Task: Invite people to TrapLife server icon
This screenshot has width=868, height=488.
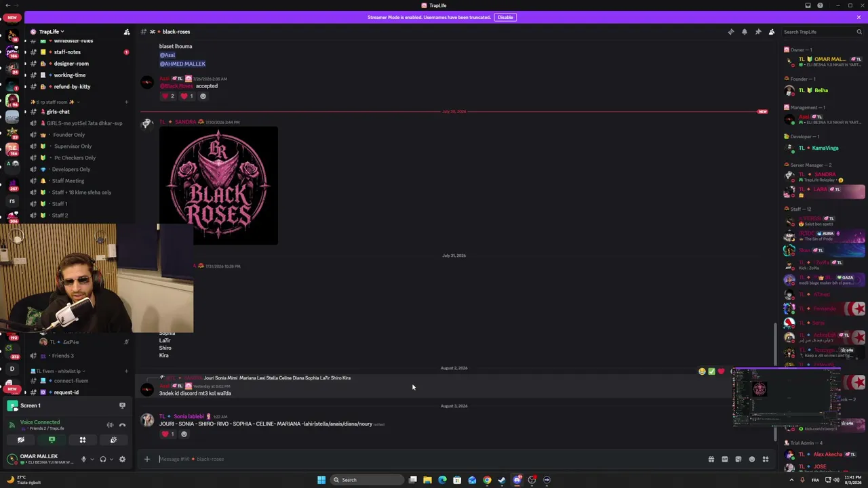Action: (x=126, y=32)
